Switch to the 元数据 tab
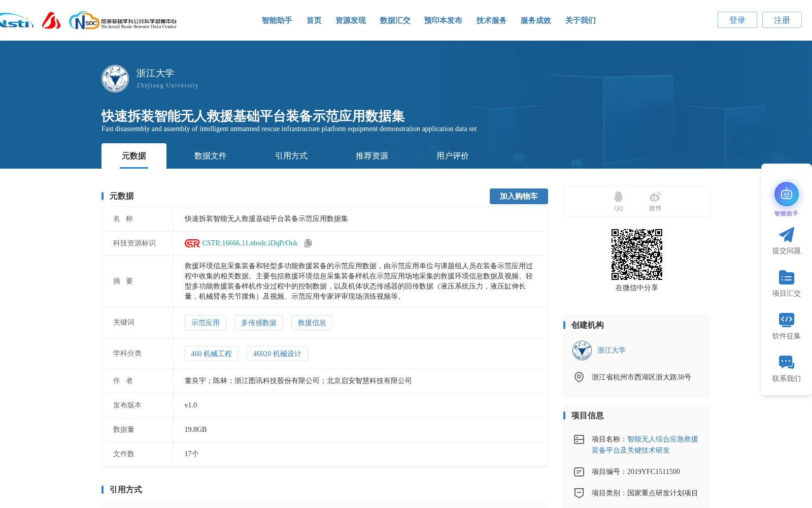 134,156
